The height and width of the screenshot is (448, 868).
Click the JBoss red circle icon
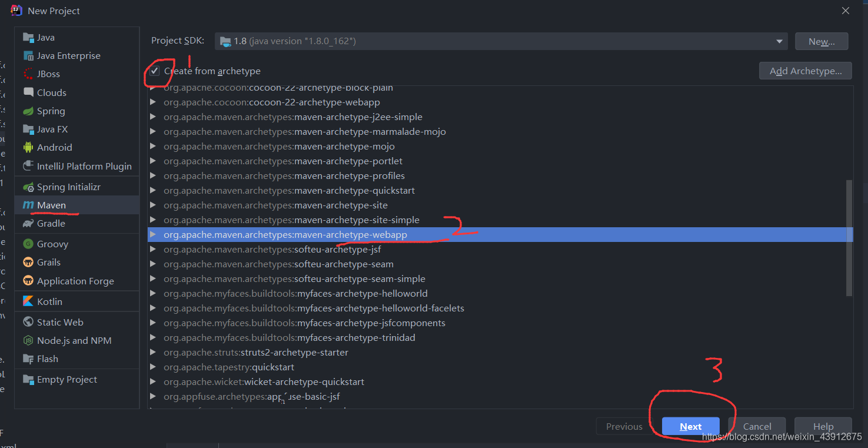tap(28, 74)
